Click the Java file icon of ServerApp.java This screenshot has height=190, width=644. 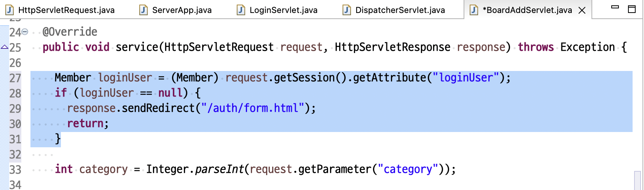[x=143, y=10]
